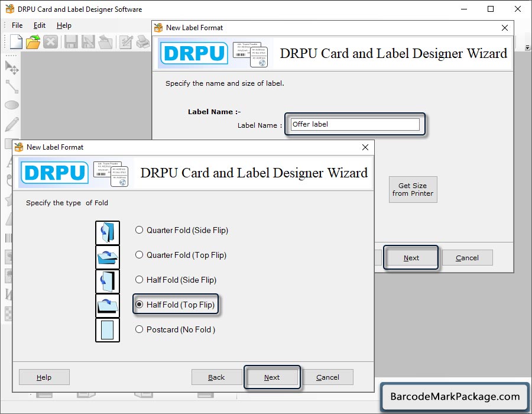Open the Edit menu

click(x=40, y=25)
